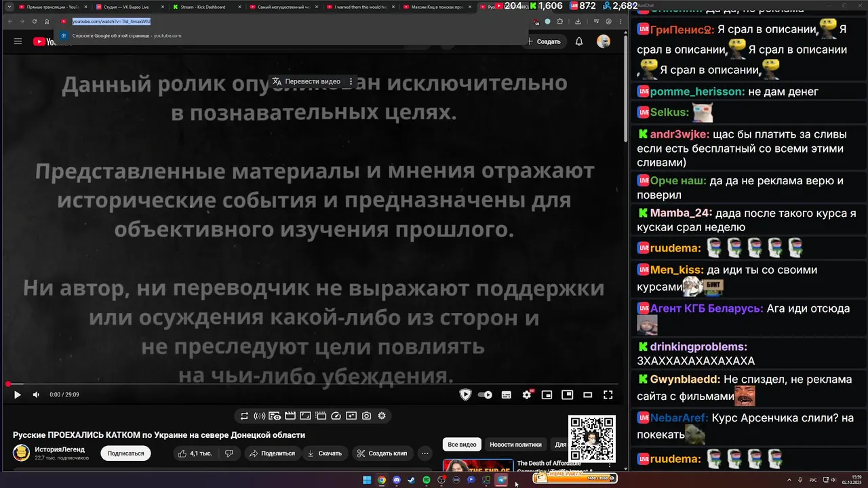Open the browser extensions puzzle icon
Screen dimensions: 868x488
pyautogui.click(x=559, y=21)
